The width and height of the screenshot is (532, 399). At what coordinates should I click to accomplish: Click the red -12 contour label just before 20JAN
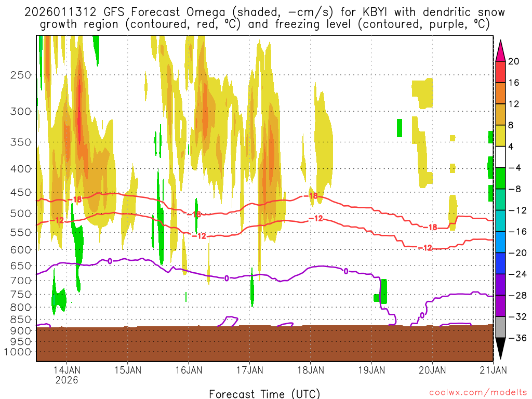pyautogui.click(x=425, y=248)
